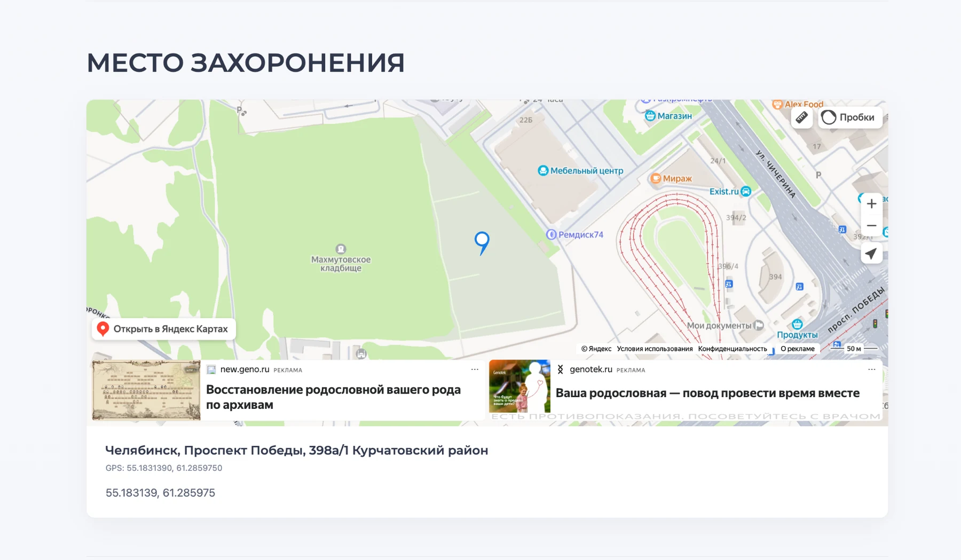The image size is (961, 560).
Task: Click the blue burial location pin
Action: coord(482,243)
